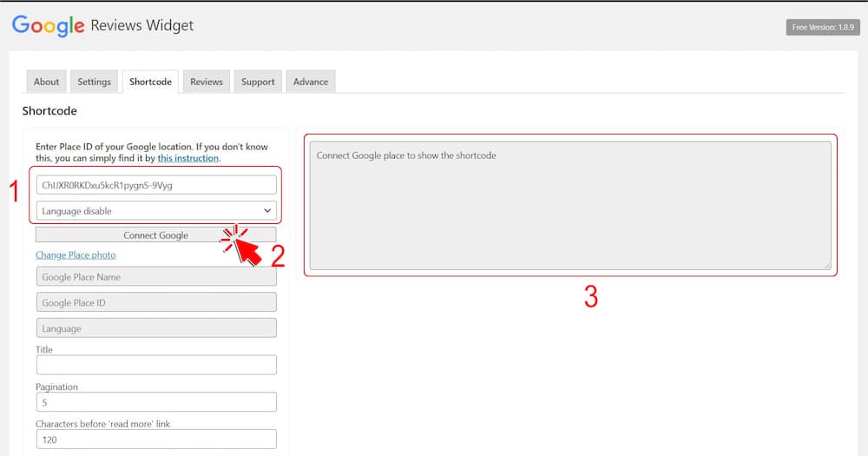Screen dimensions: 868x456
Task: Switch to the Settings tab
Action: tap(94, 82)
